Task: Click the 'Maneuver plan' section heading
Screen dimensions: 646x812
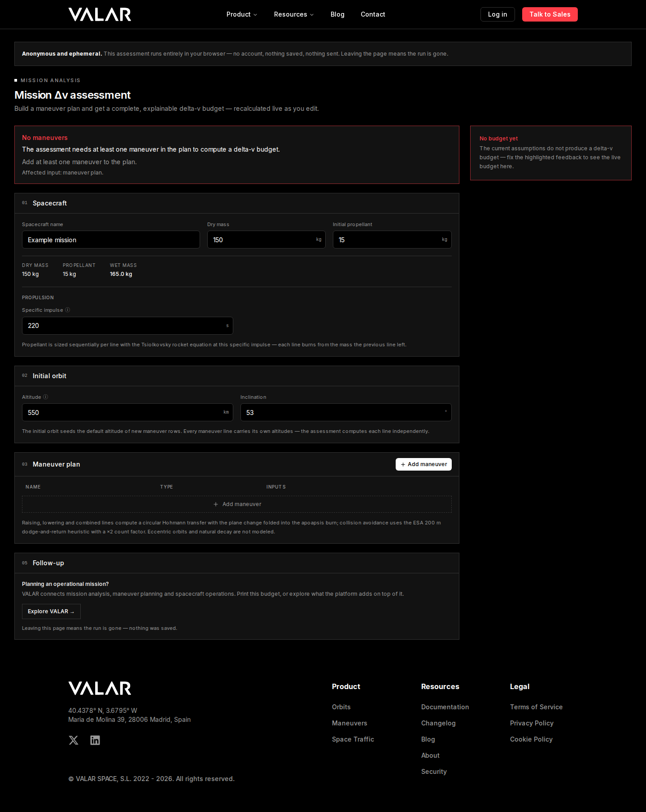Action: [57, 464]
